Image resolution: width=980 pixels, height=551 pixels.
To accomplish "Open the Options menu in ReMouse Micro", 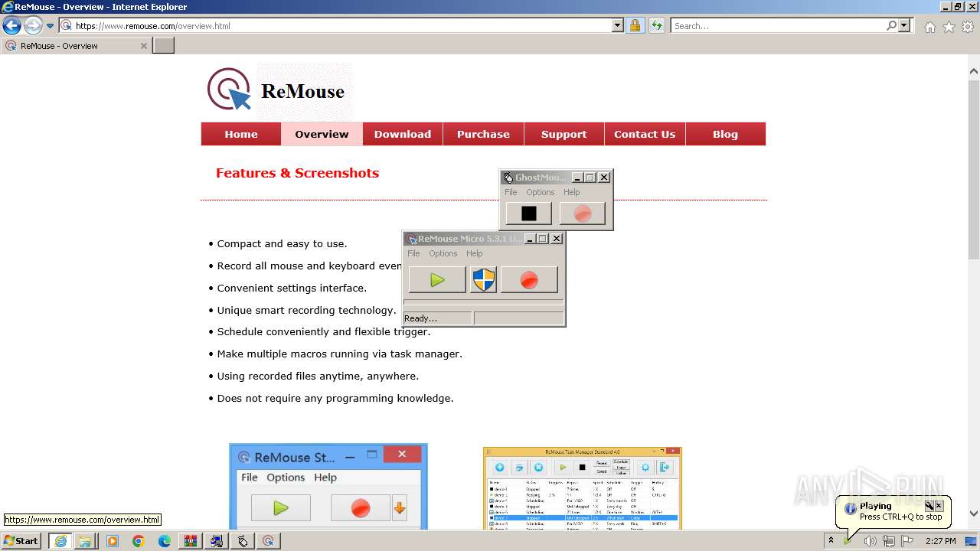I will (x=443, y=253).
